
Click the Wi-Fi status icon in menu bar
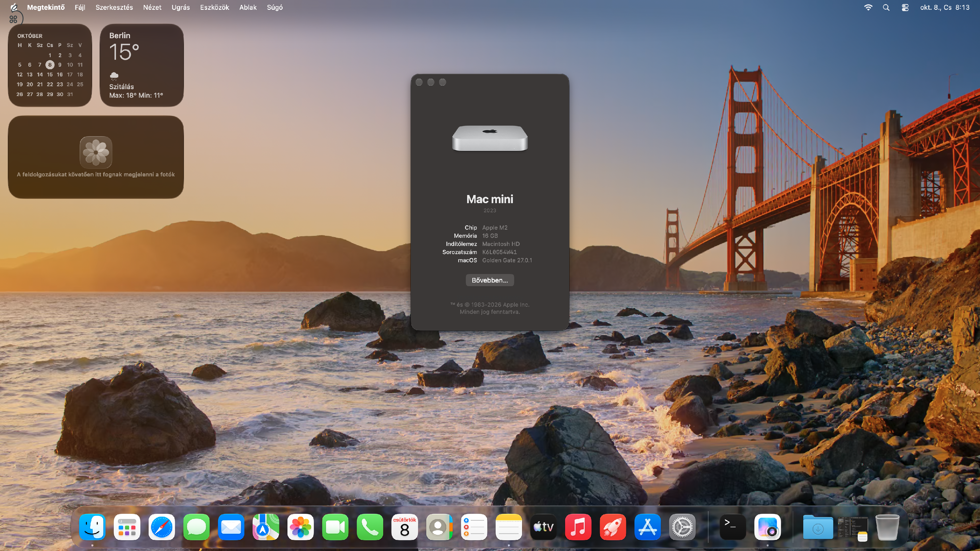pyautogui.click(x=868, y=8)
